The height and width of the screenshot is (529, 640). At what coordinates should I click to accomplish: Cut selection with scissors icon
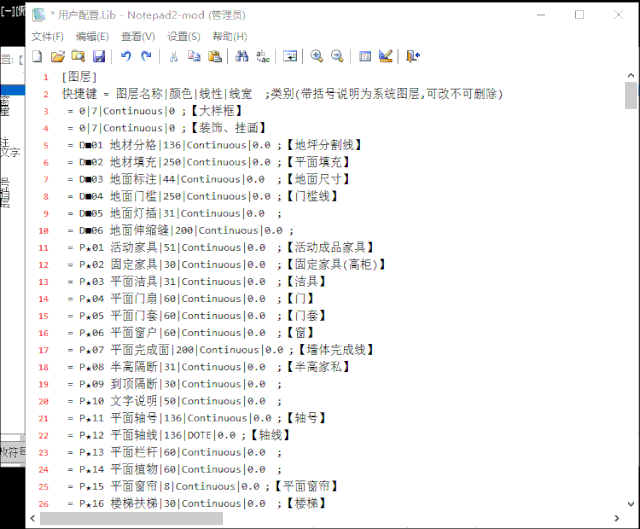click(174, 56)
